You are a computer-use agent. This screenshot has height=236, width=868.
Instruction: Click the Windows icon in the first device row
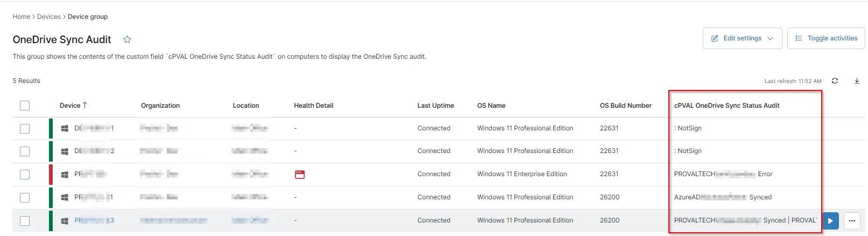[65, 129]
